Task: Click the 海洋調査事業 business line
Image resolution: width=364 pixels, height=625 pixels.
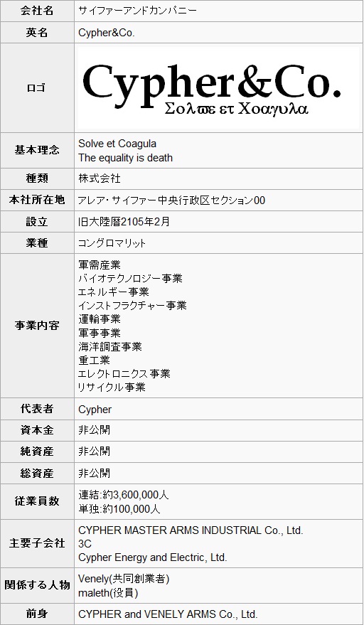Action: point(110,346)
